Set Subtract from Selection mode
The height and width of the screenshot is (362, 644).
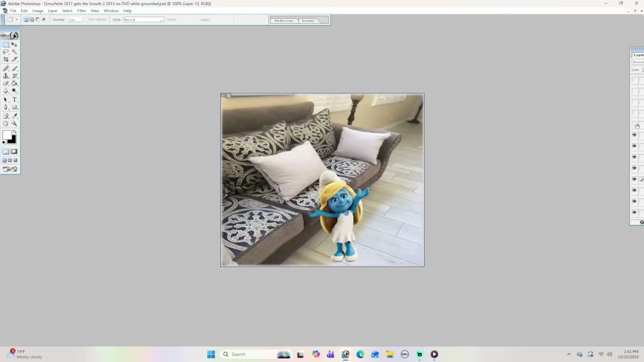[37, 20]
